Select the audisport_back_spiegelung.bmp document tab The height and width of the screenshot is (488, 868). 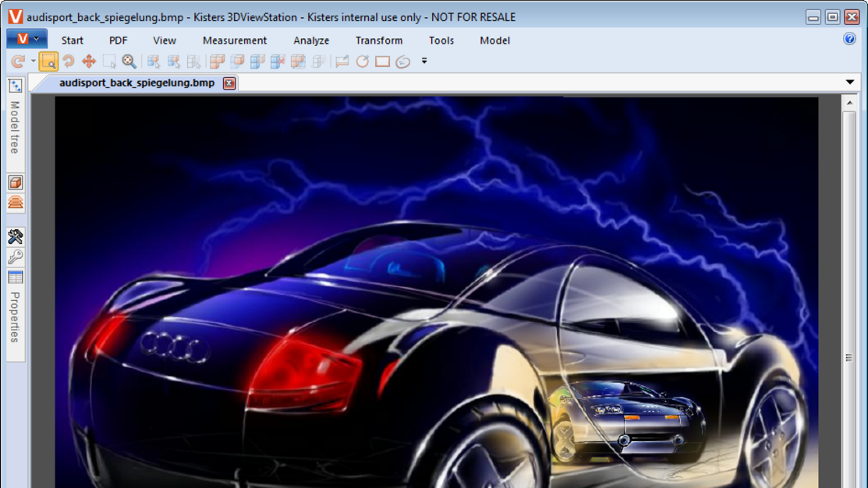[x=136, y=83]
